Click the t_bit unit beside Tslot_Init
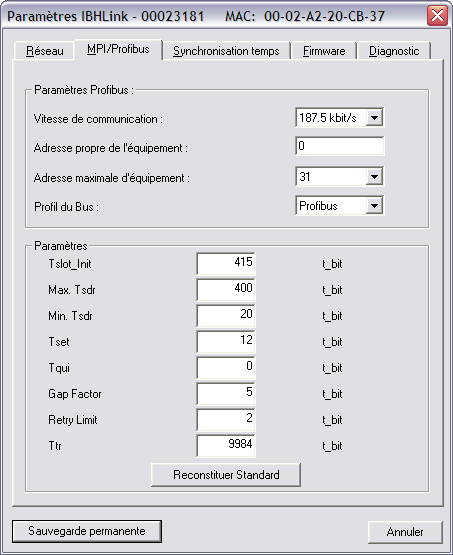 (332, 264)
